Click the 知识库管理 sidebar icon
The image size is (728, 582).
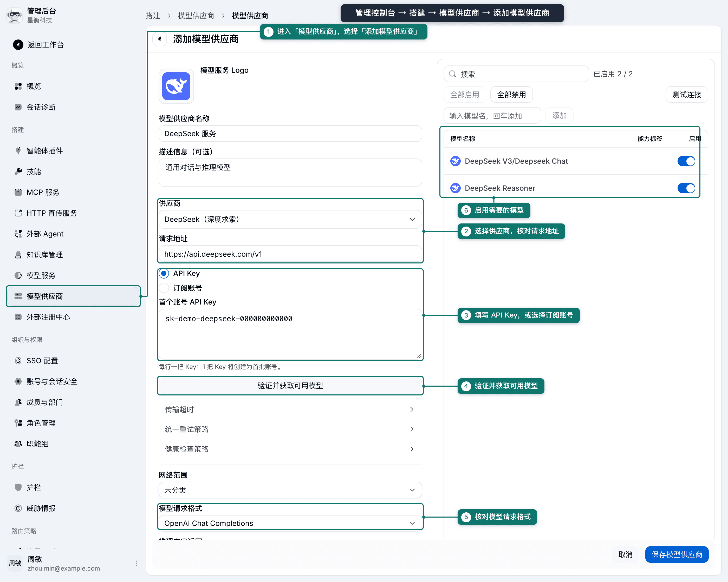pos(18,255)
